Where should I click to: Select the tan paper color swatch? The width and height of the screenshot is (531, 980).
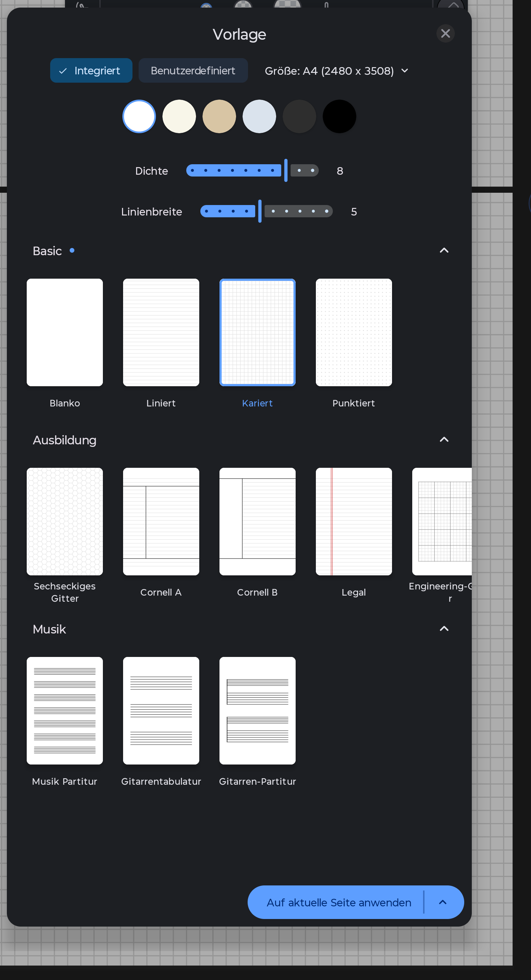pyautogui.click(x=219, y=117)
